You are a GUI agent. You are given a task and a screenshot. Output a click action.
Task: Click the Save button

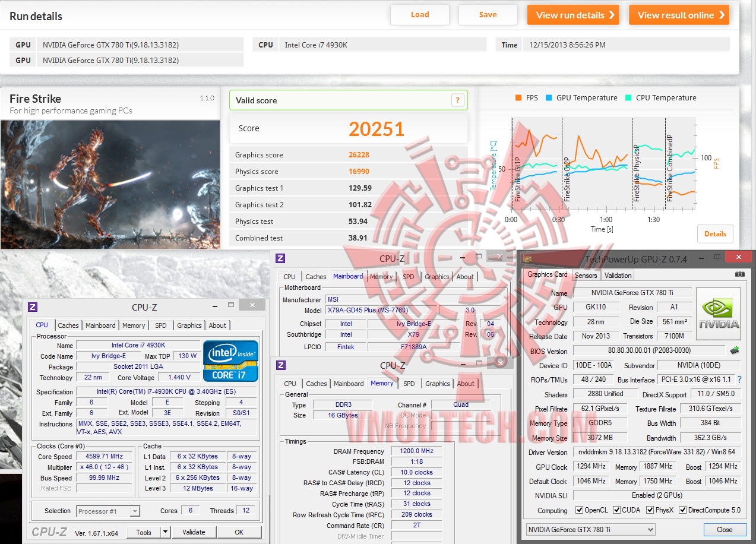coord(488,15)
